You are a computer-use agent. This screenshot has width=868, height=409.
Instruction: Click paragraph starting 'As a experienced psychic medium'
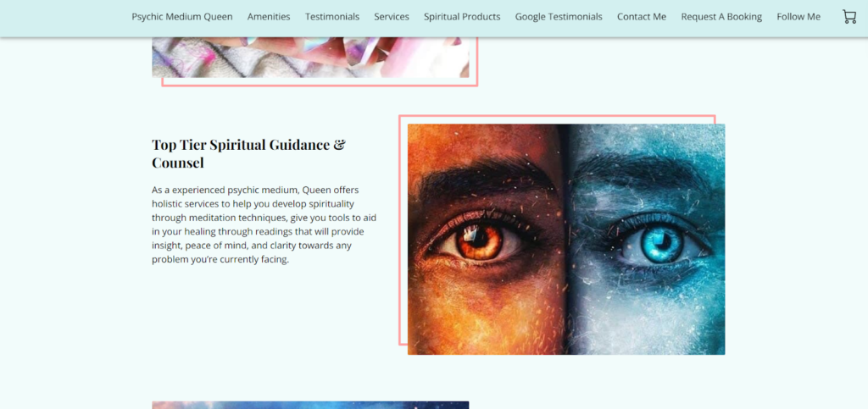pos(264,224)
